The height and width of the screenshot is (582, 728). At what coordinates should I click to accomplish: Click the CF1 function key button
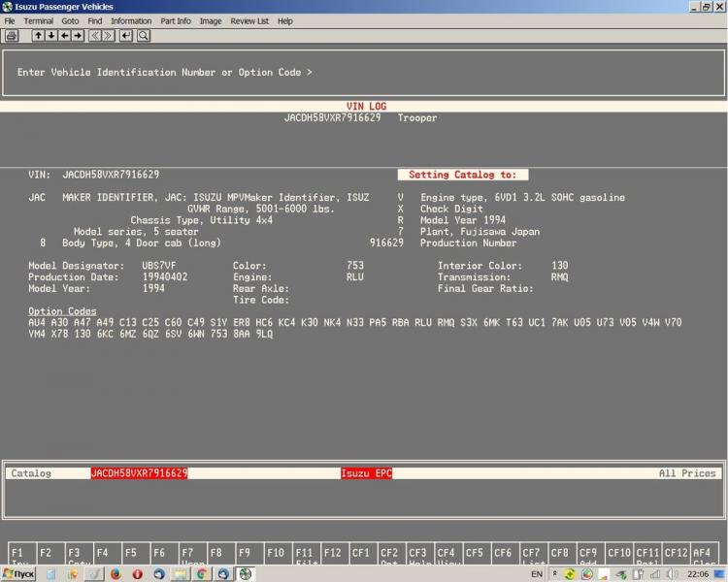(x=363, y=553)
